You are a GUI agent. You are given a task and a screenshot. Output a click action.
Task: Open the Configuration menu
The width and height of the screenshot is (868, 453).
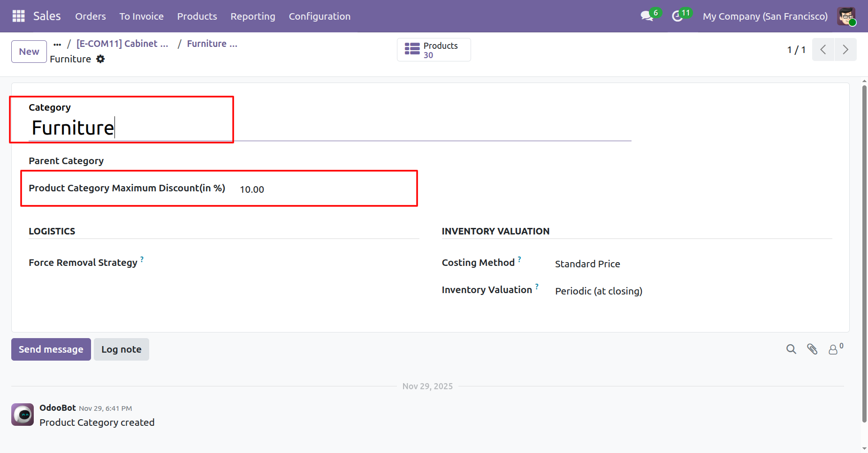(320, 16)
